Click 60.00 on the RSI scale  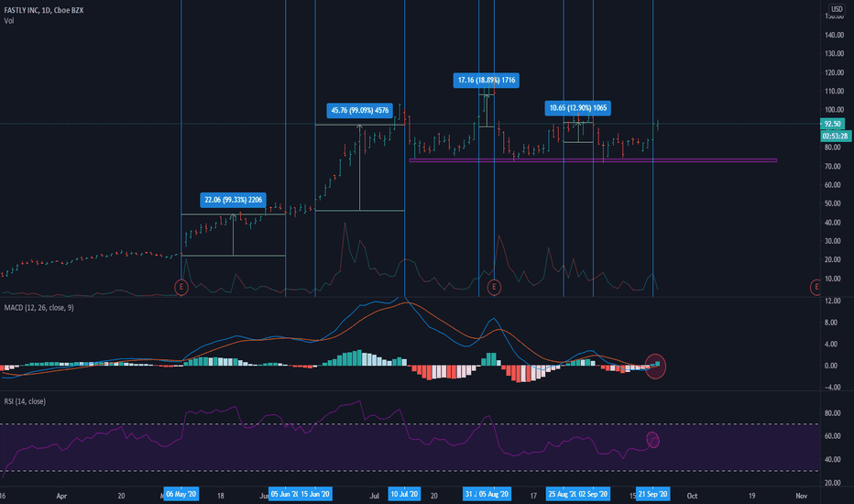tap(832, 436)
